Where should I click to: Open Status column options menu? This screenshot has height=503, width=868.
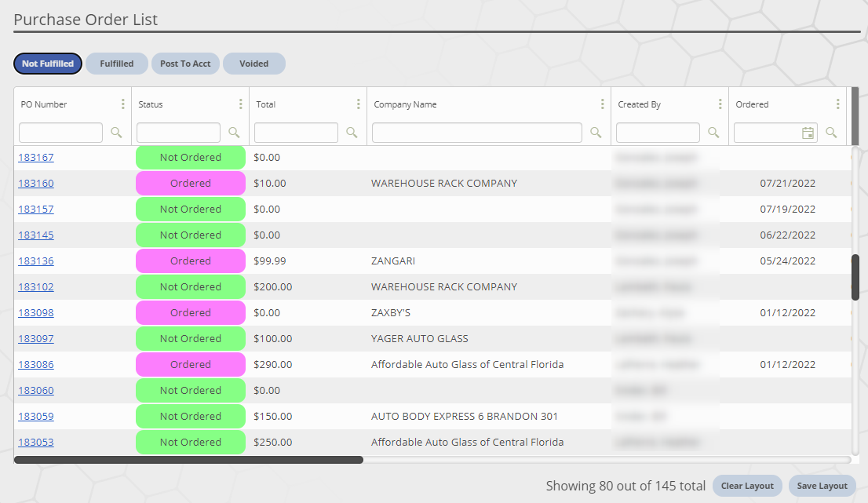240,104
